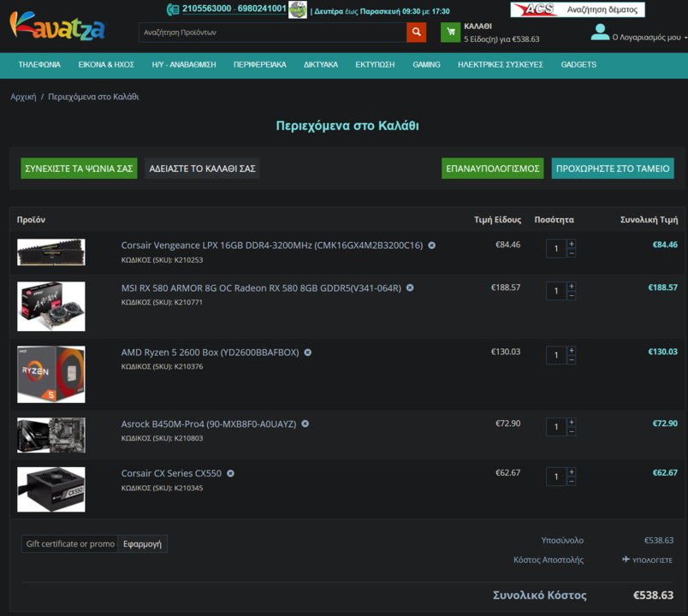This screenshot has width=688, height=616.
Task: Click Εφαρμογή promo code button
Action: [x=142, y=544]
